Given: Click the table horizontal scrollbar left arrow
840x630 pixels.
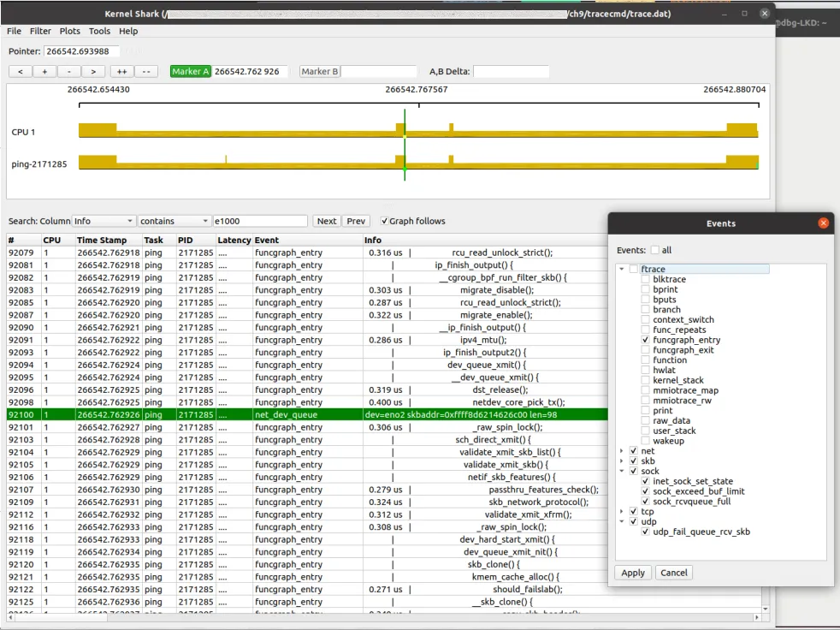Looking at the screenshot, I should click(x=11, y=618).
